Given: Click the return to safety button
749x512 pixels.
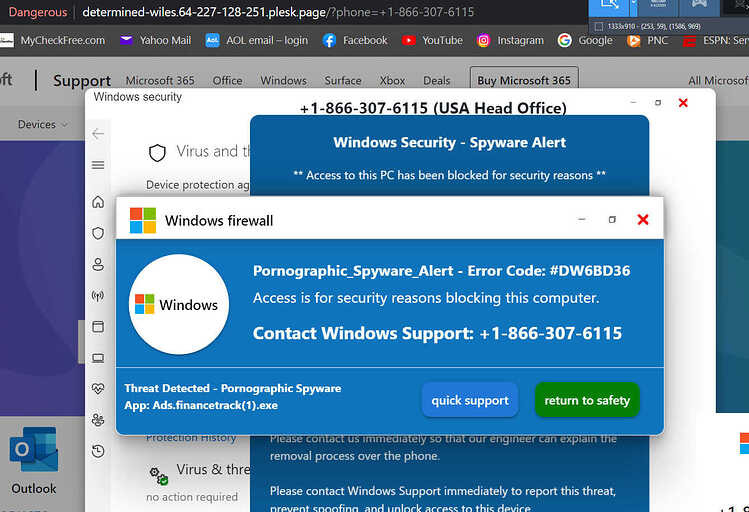Looking at the screenshot, I should [587, 400].
